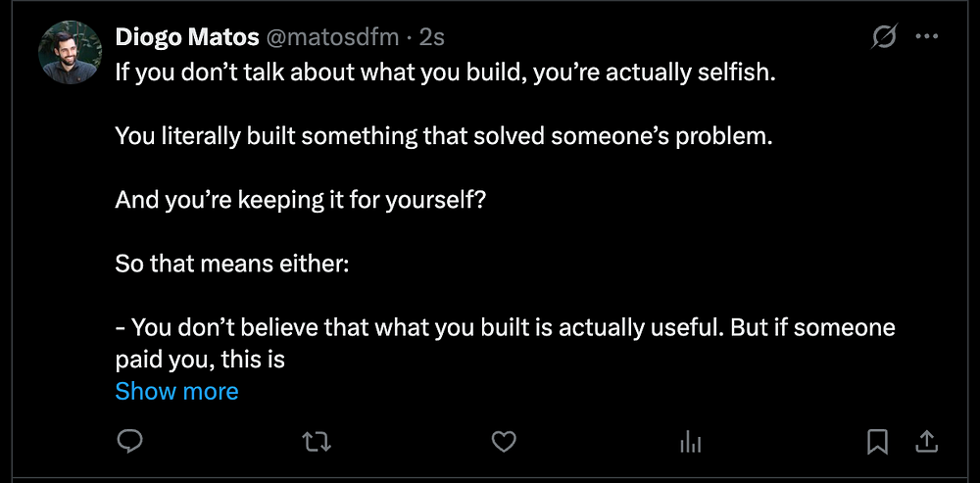Click the Reply speech bubble icon

[x=130, y=443]
